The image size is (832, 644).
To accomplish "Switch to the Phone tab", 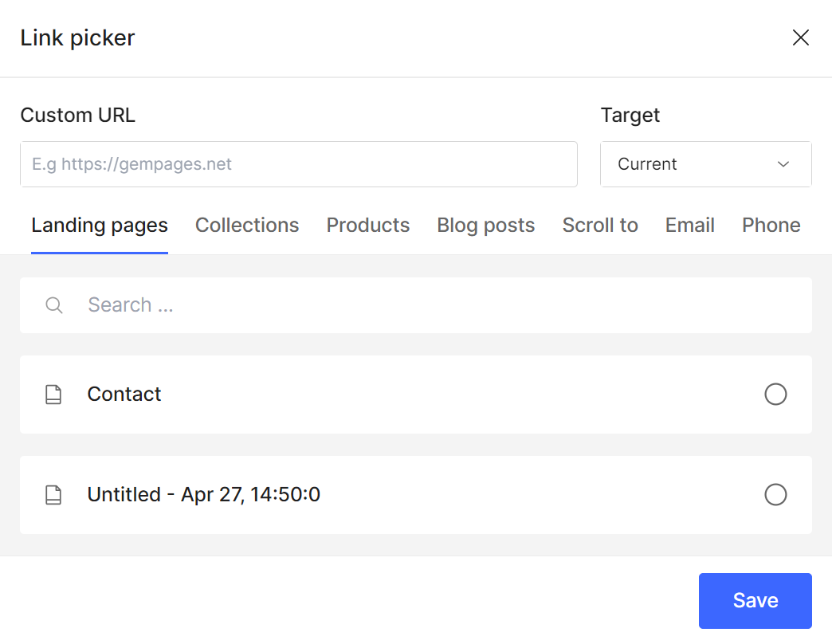I will [x=771, y=226].
